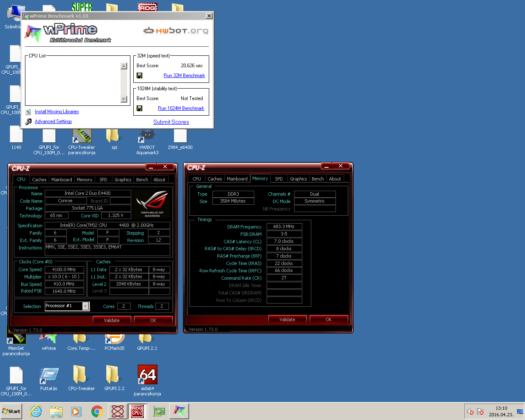Screen dimensions: 525x420
Task: Switch to Memory tab in left CPU-Z window
Action: (x=84, y=180)
